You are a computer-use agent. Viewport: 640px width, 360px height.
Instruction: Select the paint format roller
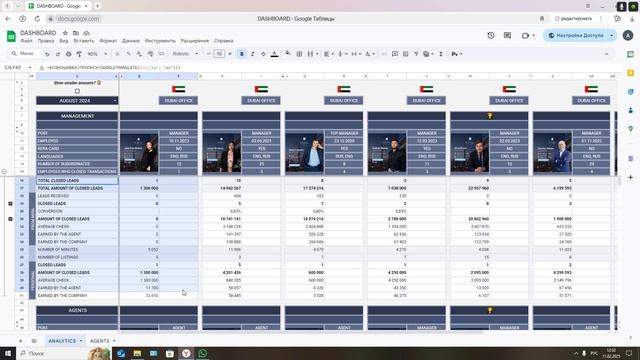click(x=79, y=54)
